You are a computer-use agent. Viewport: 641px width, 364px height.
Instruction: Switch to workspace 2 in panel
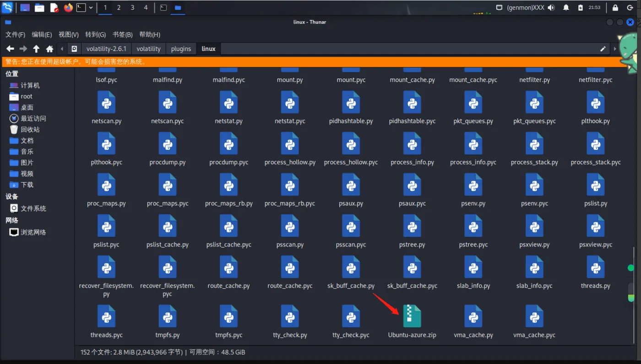(x=119, y=7)
